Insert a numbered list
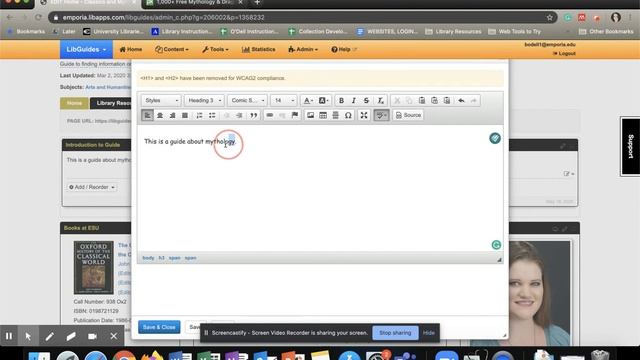 pyautogui.click(x=199, y=116)
